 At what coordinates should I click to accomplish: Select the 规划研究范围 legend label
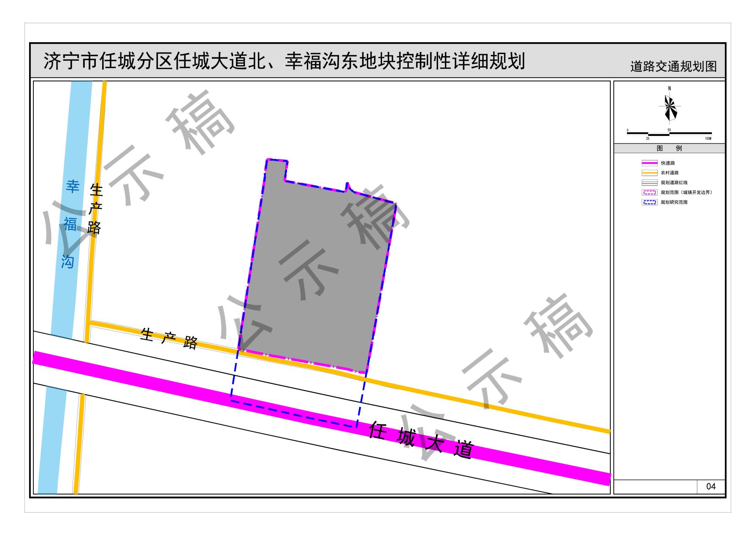[x=674, y=202]
